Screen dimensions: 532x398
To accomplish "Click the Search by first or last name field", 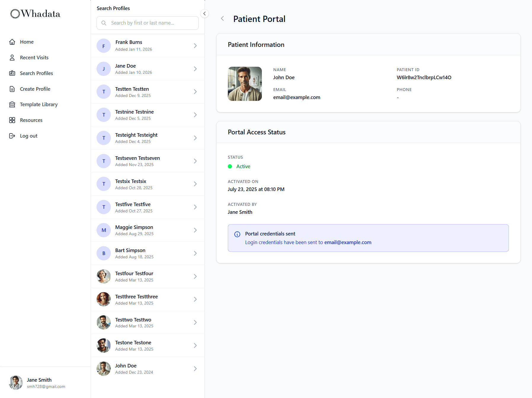I will tap(147, 23).
